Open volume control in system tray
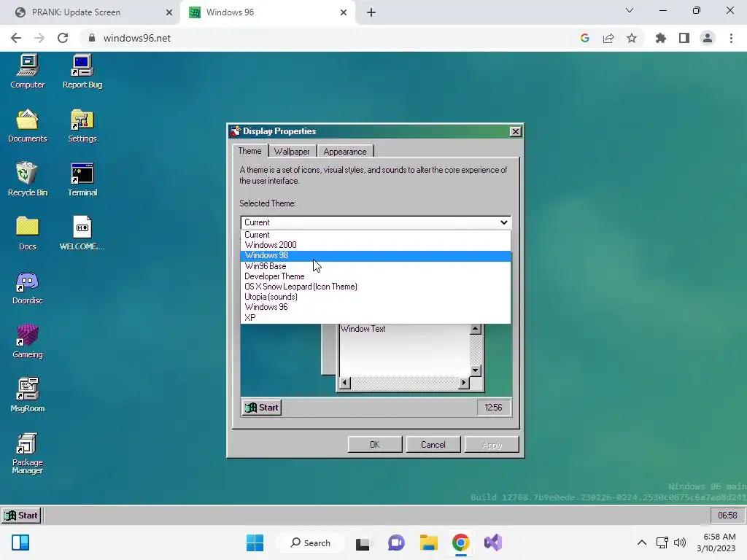Screen dimensions: 747x560 click(680, 542)
